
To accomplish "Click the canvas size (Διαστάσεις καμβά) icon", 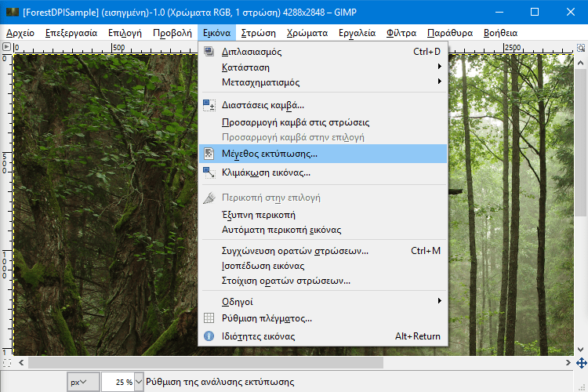I will click(x=209, y=105).
